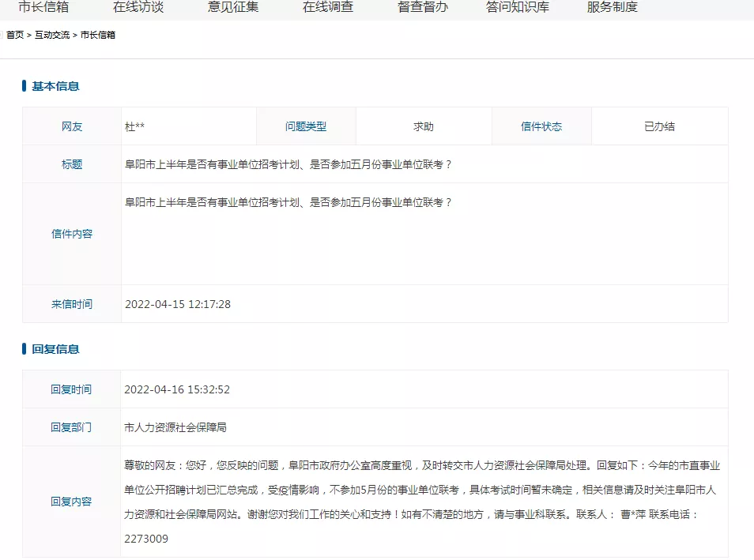Click the 标题 label cell
754x560 pixels.
tap(72, 164)
